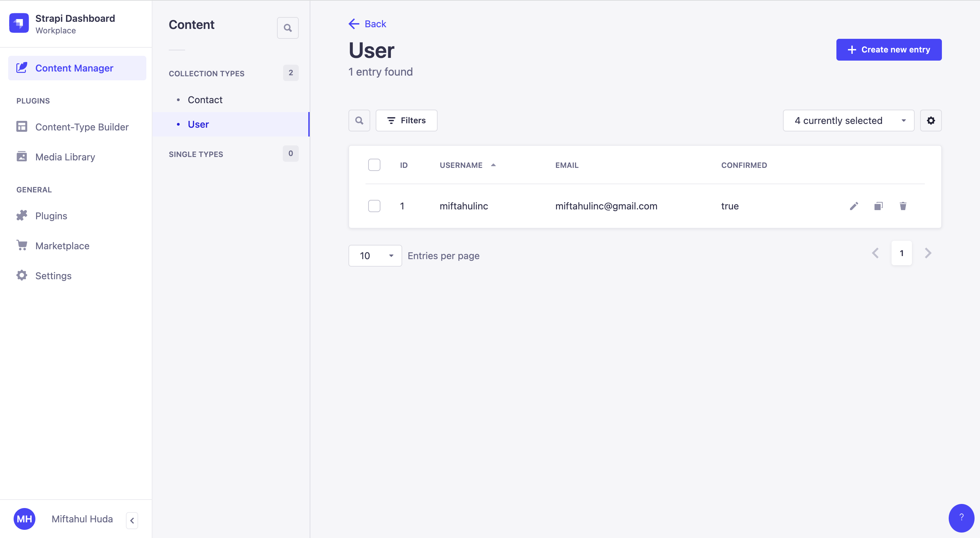
Task: Delete the miftahulinc entry with trash icon
Action: (903, 206)
